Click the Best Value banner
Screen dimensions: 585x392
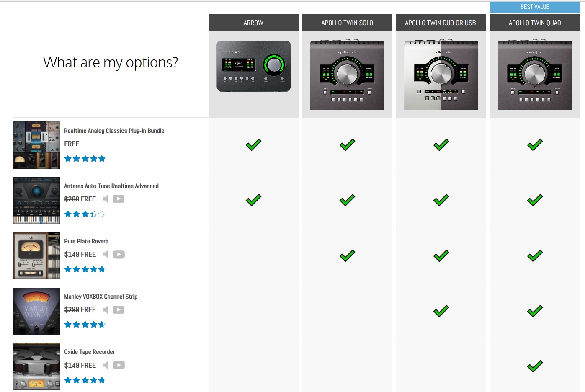click(x=535, y=7)
